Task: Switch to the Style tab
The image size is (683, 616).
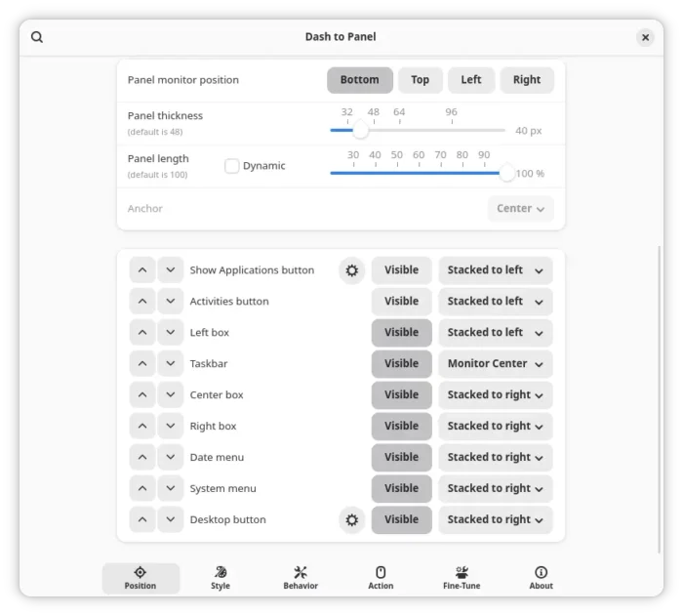Action: point(221,578)
